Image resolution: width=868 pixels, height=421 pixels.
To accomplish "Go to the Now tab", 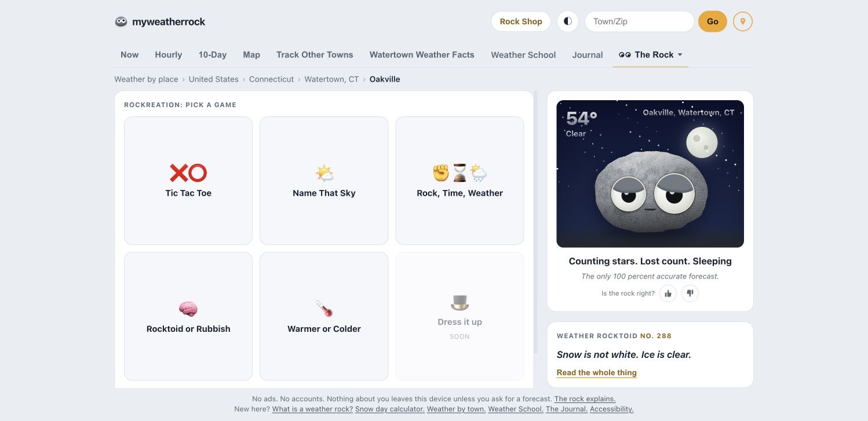I will point(130,54).
